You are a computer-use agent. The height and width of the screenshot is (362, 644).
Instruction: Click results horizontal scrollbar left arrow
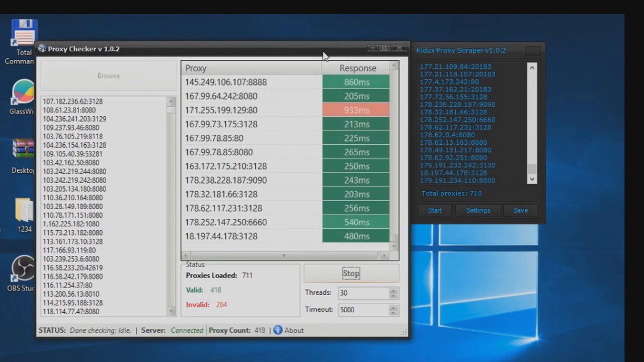[x=186, y=255]
